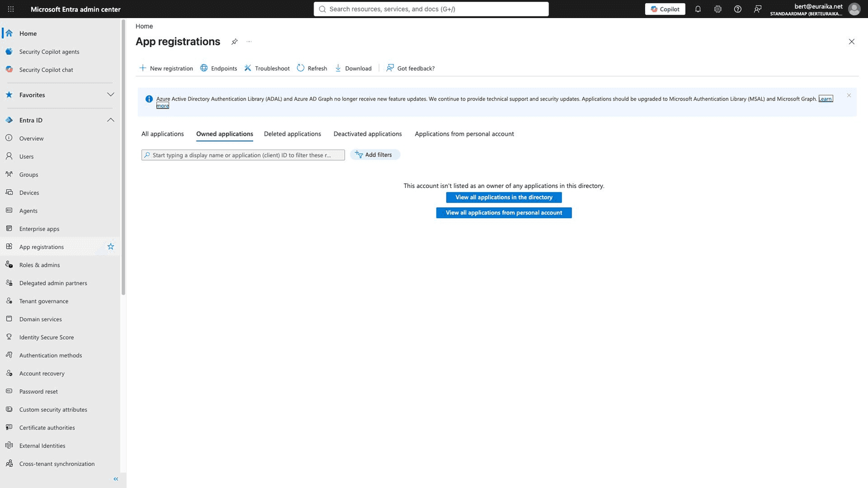Open the settings gear in top bar
868x488 pixels.
[718, 9]
